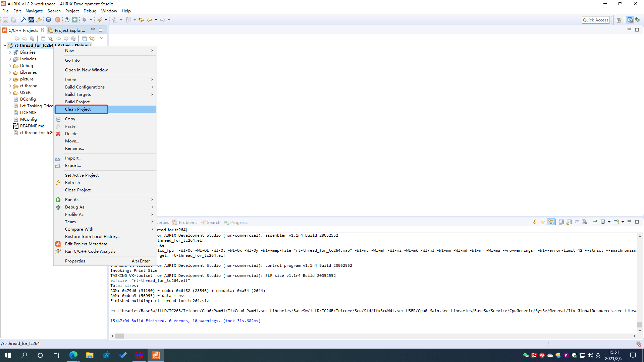
Task: Toggle Pin Console in the console toolbar
Action: tap(595, 222)
